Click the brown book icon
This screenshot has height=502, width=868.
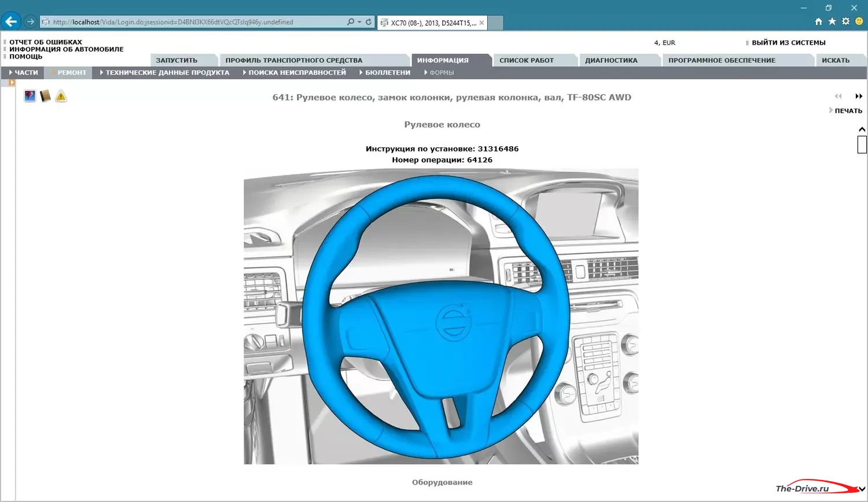point(45,96)
